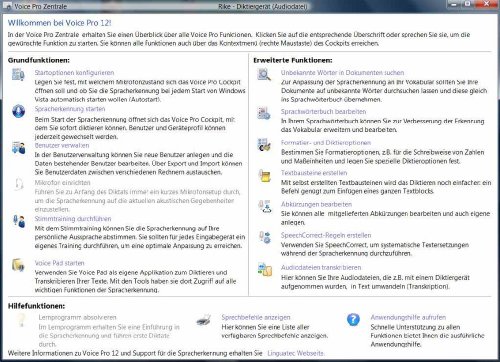Viewport: 500px width, 362px height.
Task: Click the greyed Mikrofon einrichten headset icon
Action: click(19, 184)
